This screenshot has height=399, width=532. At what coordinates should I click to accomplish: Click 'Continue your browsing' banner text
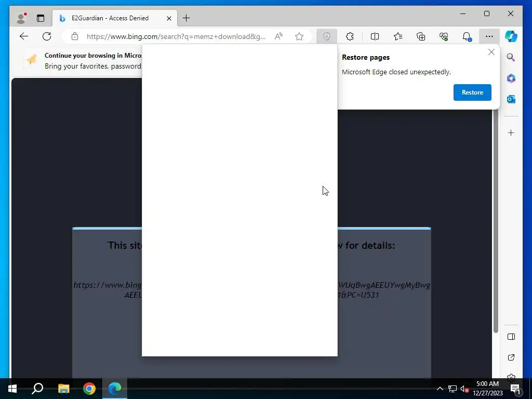click(93, 56)
